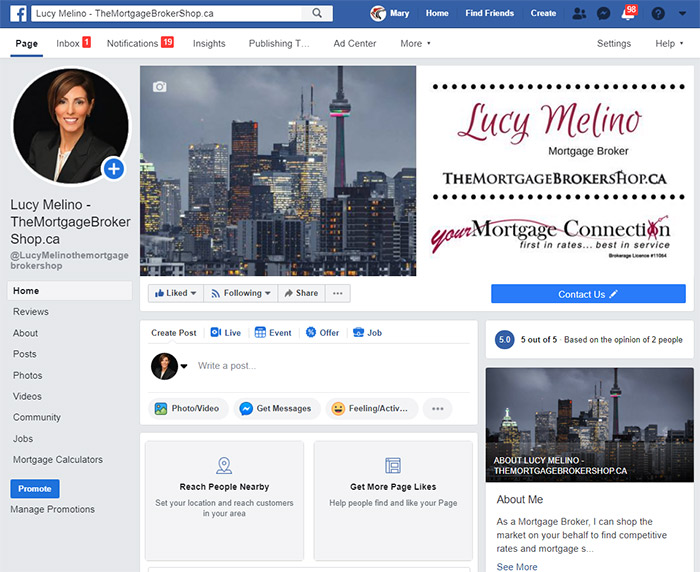Open the Following dropdown

(241, 293)
